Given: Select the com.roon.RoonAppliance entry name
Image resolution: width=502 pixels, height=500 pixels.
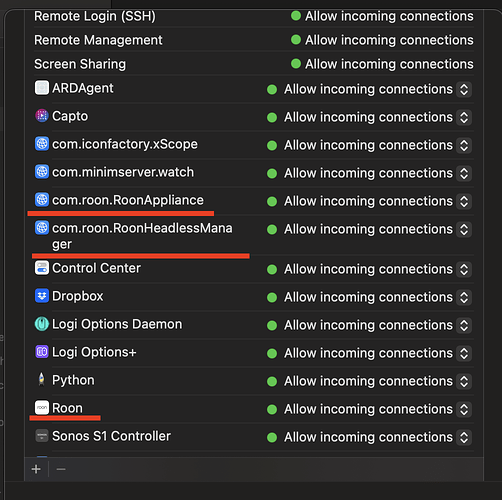Looking at the screenshot, I should (x=128, y=200).
